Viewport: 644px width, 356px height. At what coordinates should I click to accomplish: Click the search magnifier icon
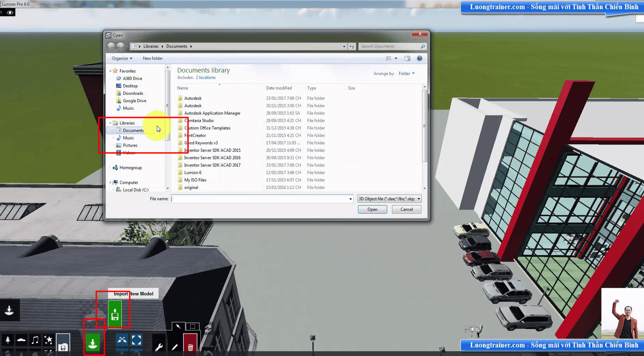pyautogui.click(x=423, y=46)
